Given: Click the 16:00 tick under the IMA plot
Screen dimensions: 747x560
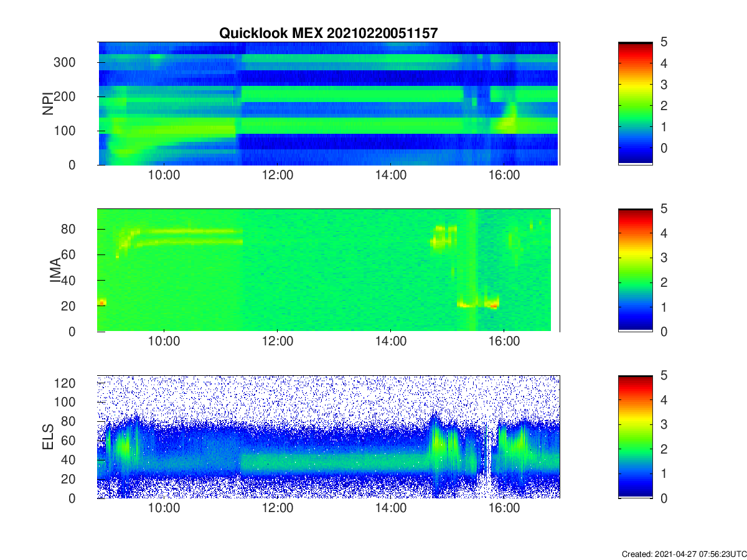Looking at the screenshot, I should (504, 342).
